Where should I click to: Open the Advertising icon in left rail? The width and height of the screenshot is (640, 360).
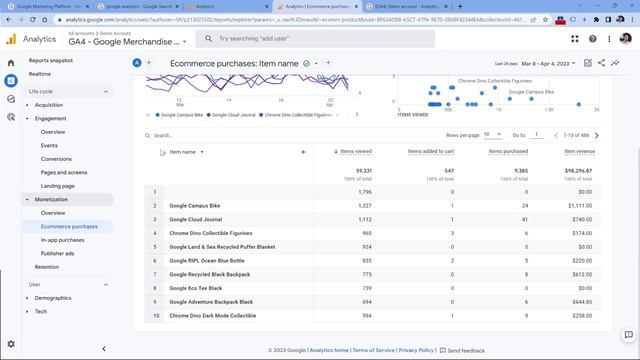click(x=11, y=117)
